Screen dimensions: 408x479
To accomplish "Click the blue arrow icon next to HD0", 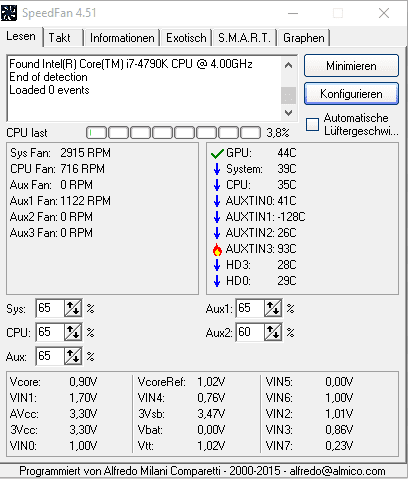I will pos(217,281).
